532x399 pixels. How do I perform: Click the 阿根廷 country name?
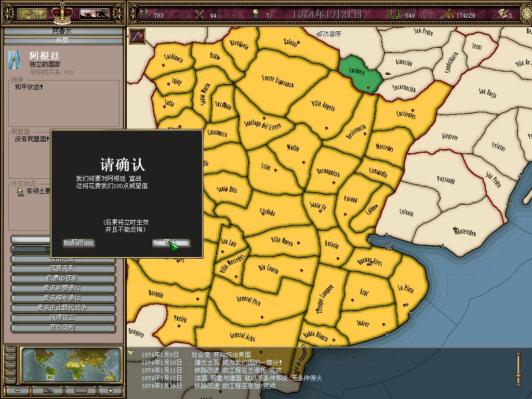tap(45, 56)
